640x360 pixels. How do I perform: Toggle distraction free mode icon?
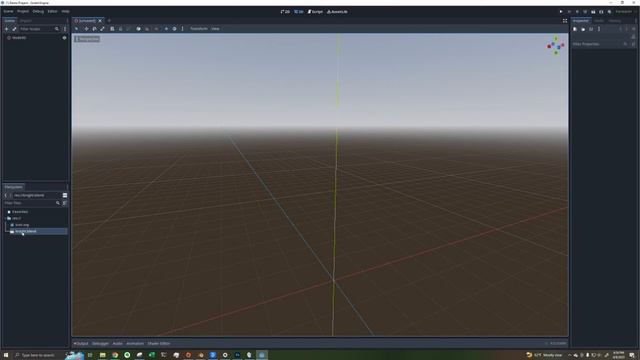point(565,21)
